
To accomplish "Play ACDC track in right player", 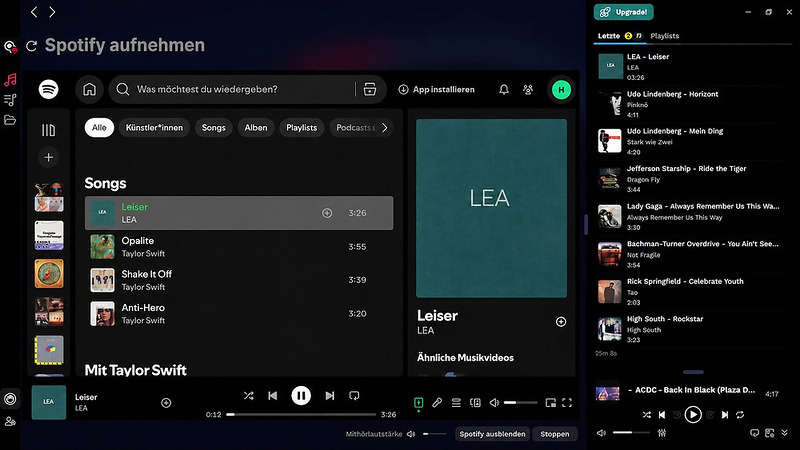I will click(x=693, y=415).
